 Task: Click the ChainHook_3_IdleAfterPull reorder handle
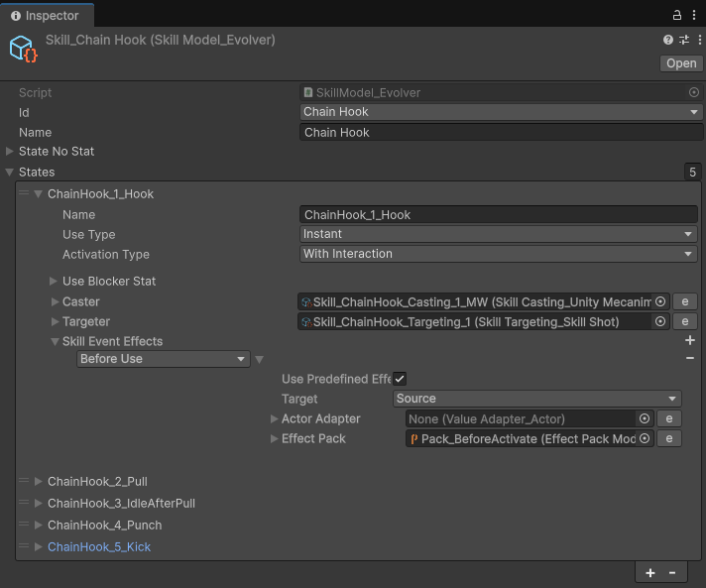24,503
